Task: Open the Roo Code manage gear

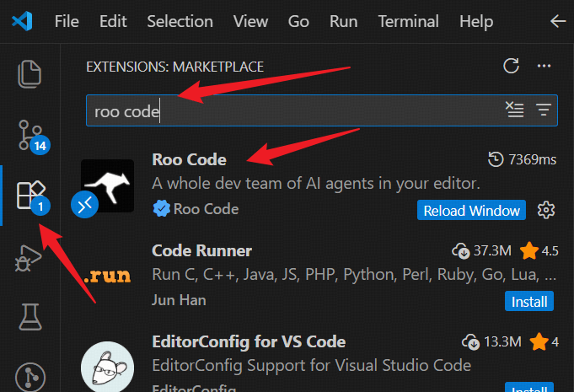Action: point(546,209)
